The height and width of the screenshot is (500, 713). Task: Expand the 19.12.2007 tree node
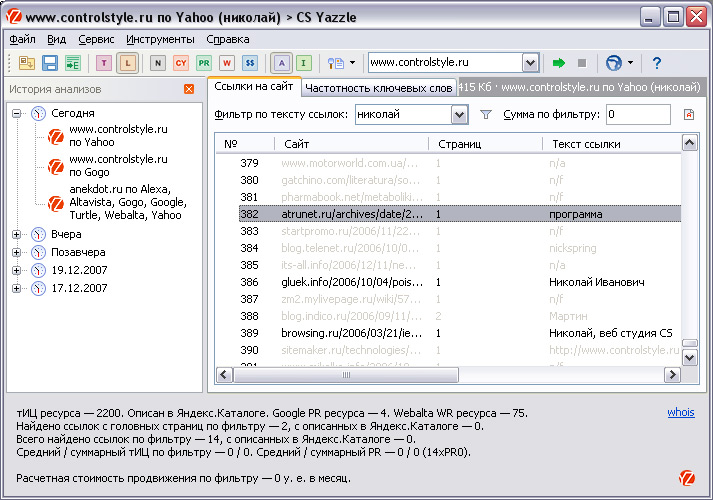[16, 270]
